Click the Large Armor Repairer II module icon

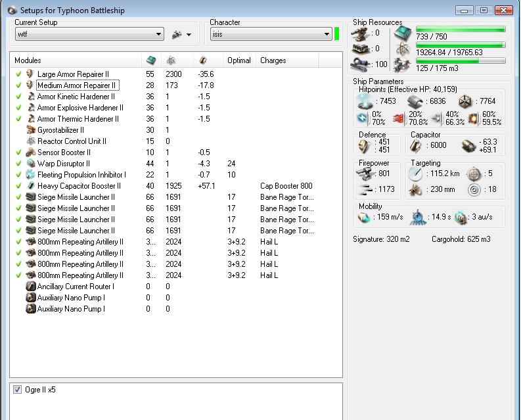[x=30, y=74]
